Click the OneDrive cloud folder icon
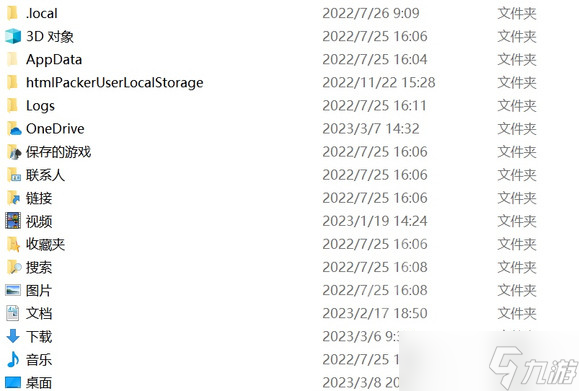This screenshot has width=579, height=391. point(14,128)
